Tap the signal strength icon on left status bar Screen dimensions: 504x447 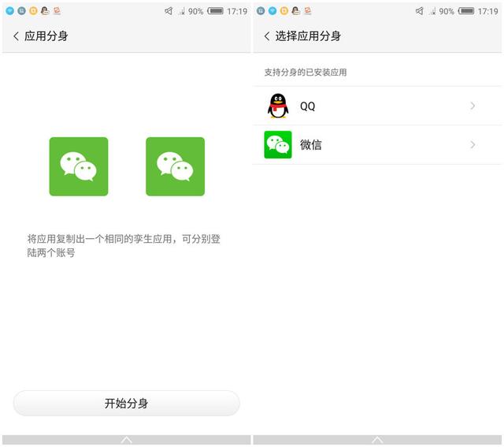[x=182, y=11]
